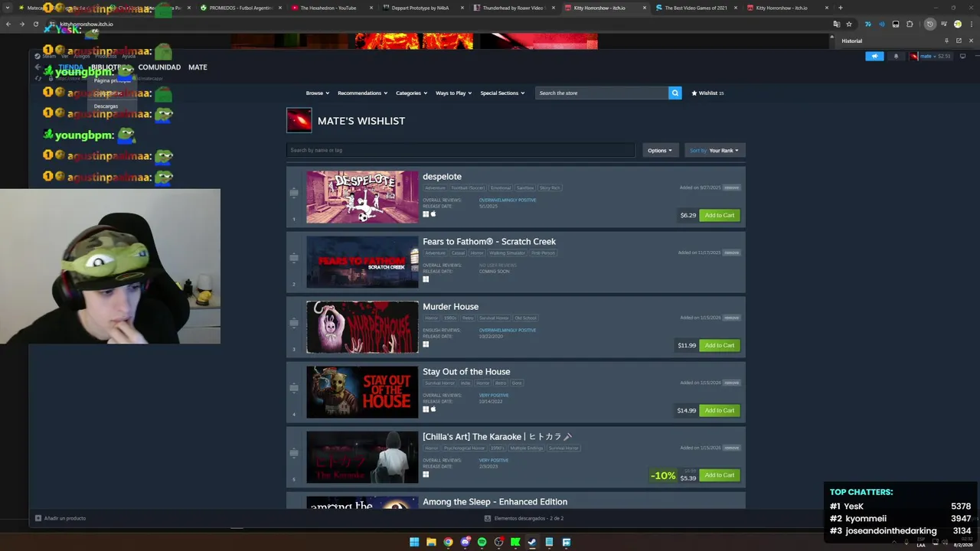Image resolution: width=980 pixels, height=551 pixels.
Task: Click the despelote title link
Action: (442, 176)
